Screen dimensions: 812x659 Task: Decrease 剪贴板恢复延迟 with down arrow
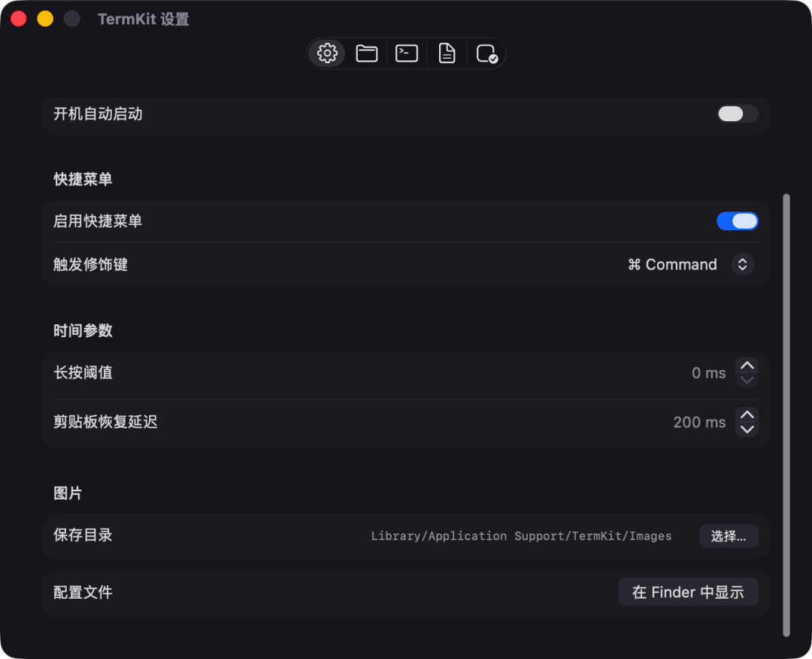[747, 429]
